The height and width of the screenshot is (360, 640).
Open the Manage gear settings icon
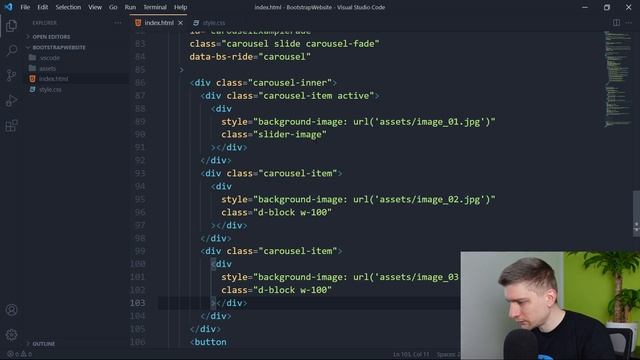pyautogui.click(x=11, y=335)
